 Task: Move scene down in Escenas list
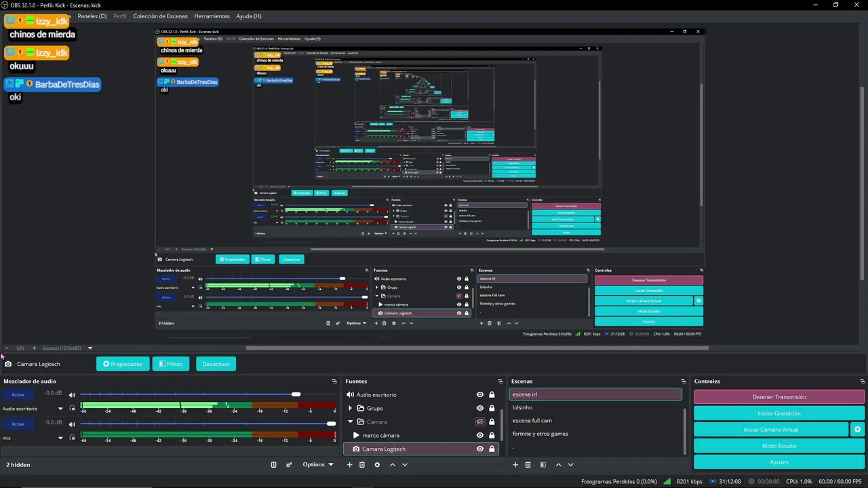click(x=571, y=465)
